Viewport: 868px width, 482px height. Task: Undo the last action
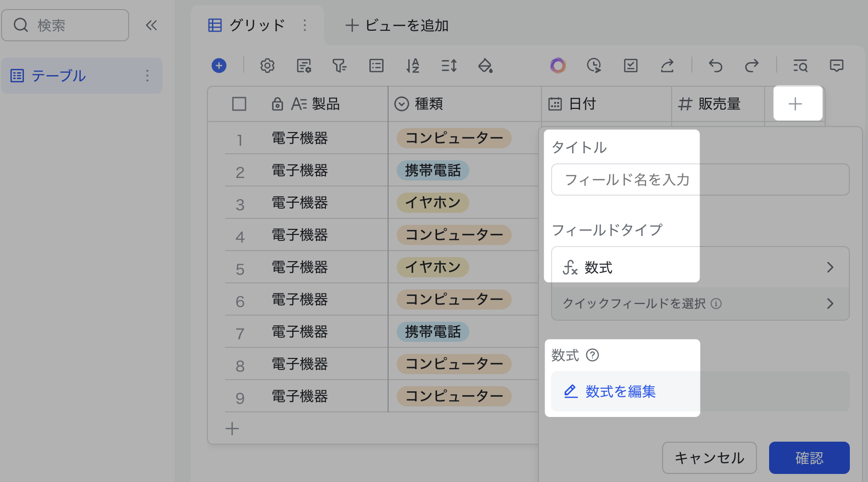pyautogui.click(x=716, y=66)
